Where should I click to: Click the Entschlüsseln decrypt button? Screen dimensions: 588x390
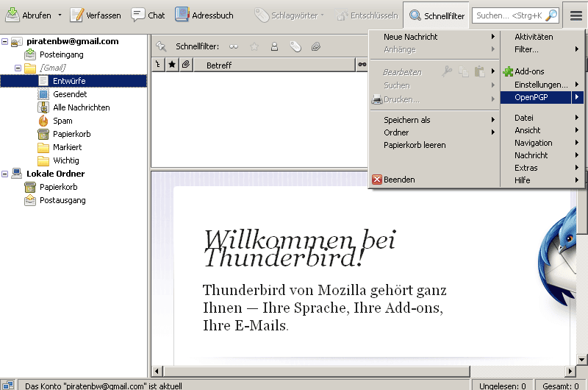point(367,15)
